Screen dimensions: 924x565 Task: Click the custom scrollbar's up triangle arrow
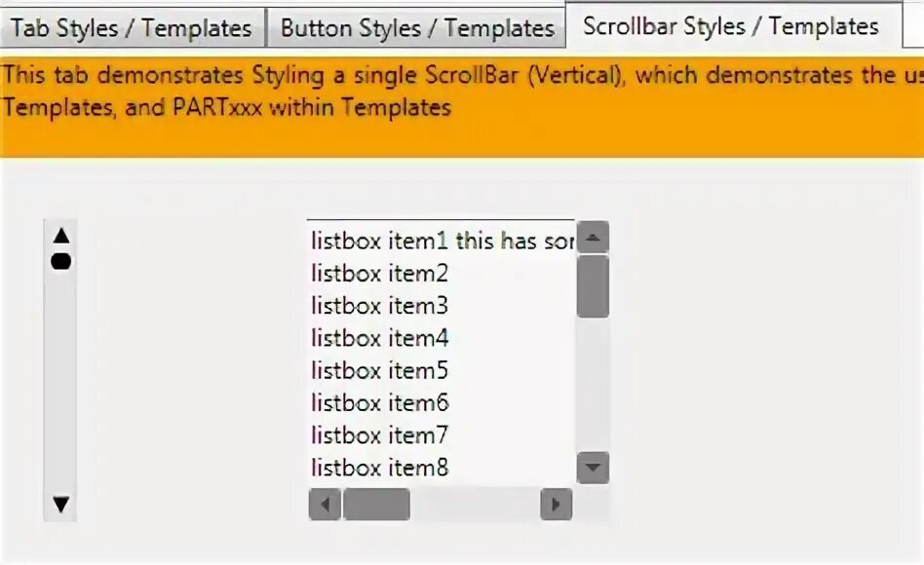tap(61, 235)
